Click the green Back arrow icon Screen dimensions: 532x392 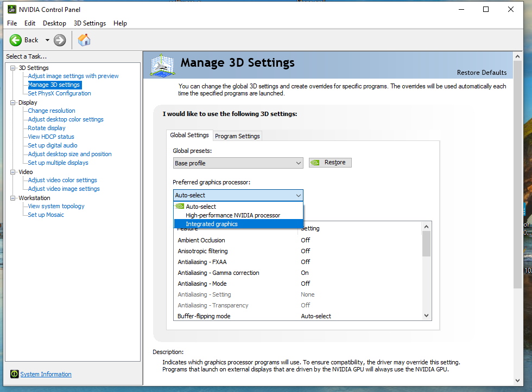(x=16, y=40)
